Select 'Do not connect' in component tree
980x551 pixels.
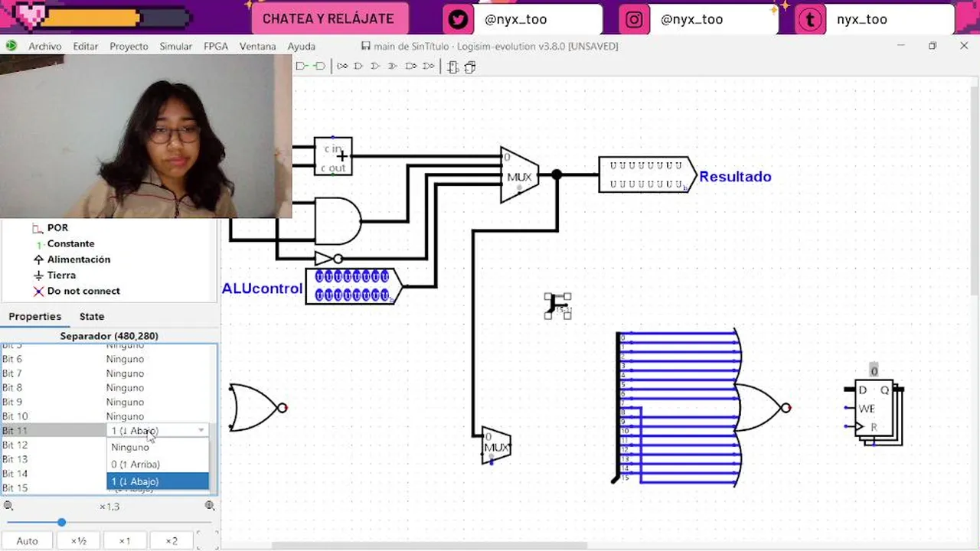click(83, 291)
